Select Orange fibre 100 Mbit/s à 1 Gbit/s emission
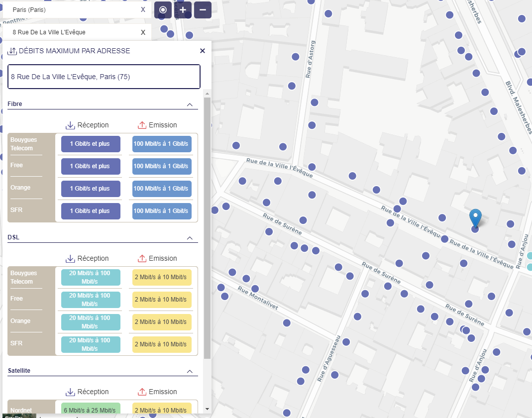 pos(162,189)
